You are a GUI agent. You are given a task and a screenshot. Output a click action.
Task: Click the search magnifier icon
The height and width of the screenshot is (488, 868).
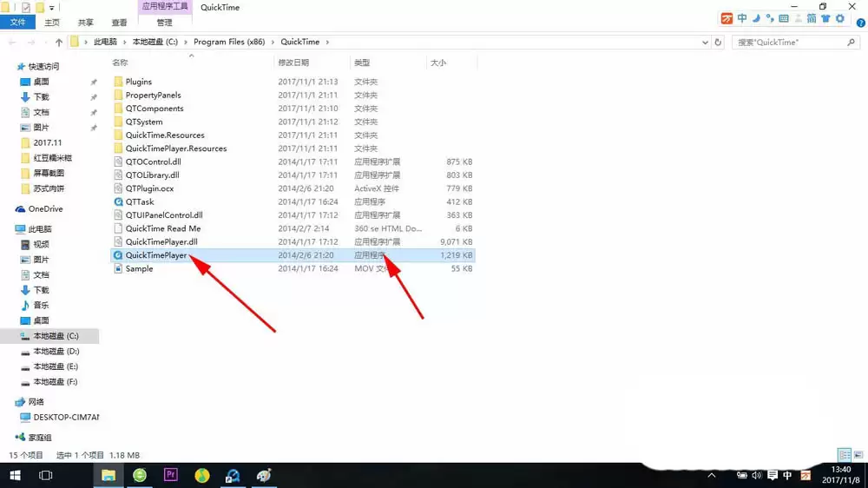pos(851,42)
